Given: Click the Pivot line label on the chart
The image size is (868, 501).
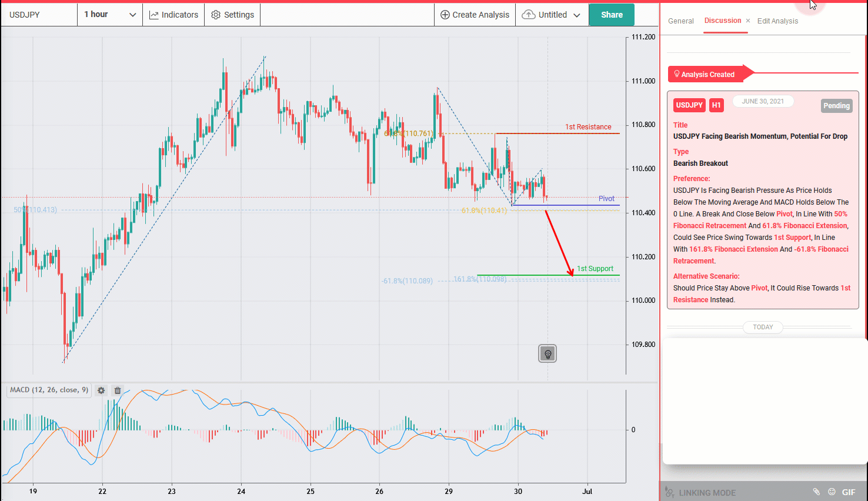Looking at the screenshot, I should coord(606,199).
